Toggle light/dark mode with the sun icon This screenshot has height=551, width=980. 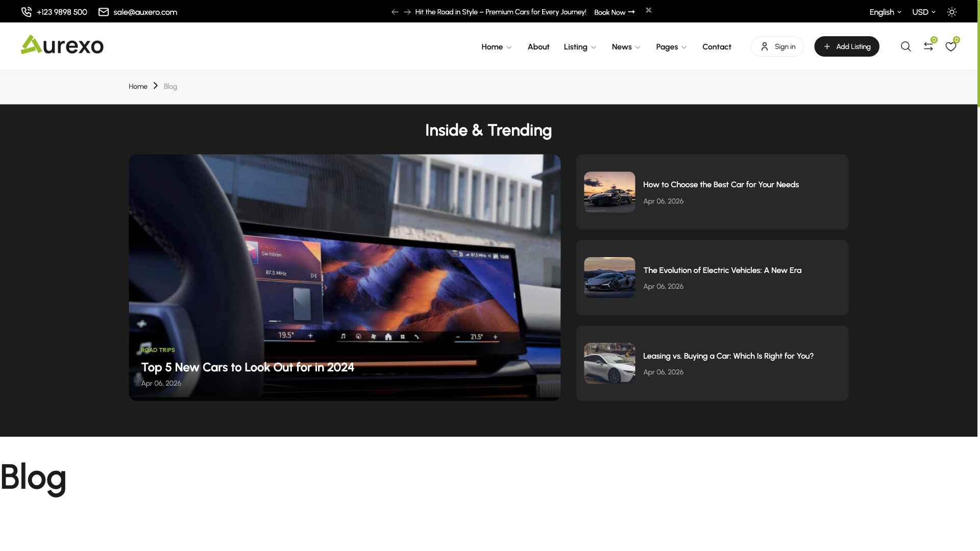pos(952,11)
